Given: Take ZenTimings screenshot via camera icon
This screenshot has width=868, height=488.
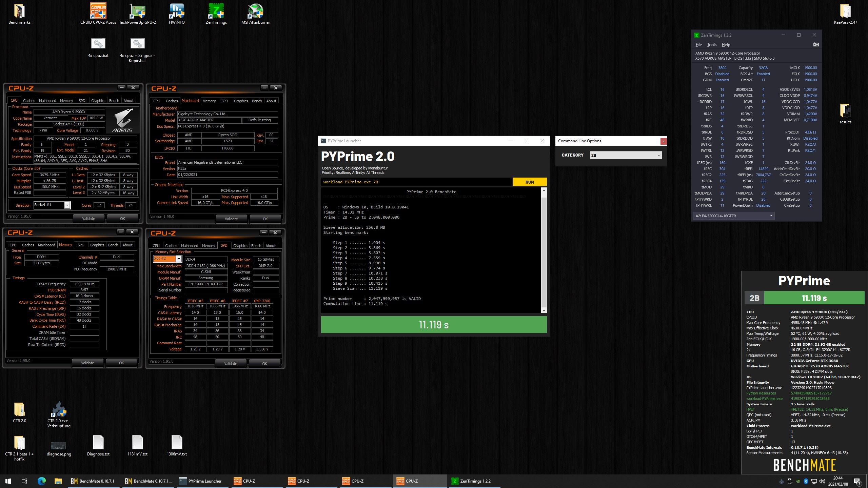Looking at the screenshot, I should click(x=816, y=45).
